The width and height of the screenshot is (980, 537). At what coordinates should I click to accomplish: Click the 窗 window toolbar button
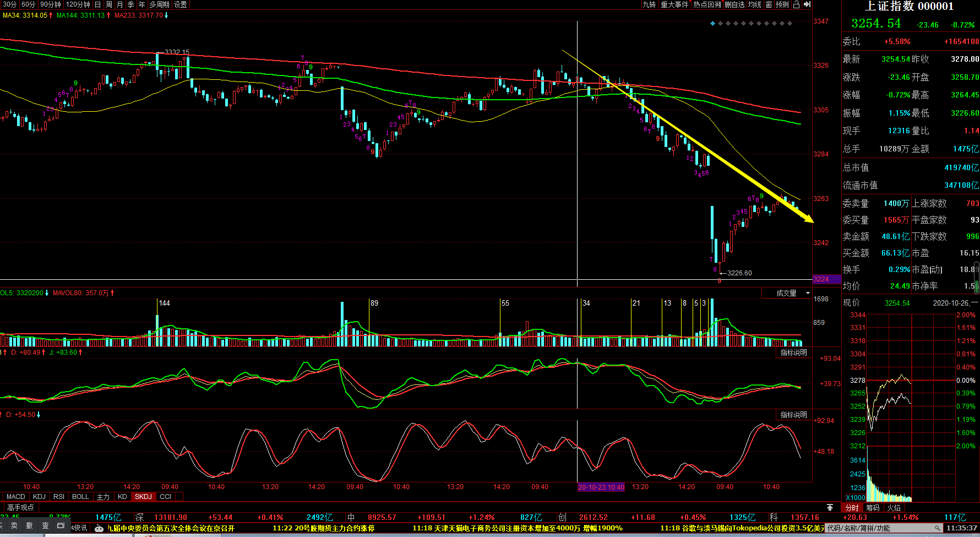pyautogui.click(x=769, y=4)
